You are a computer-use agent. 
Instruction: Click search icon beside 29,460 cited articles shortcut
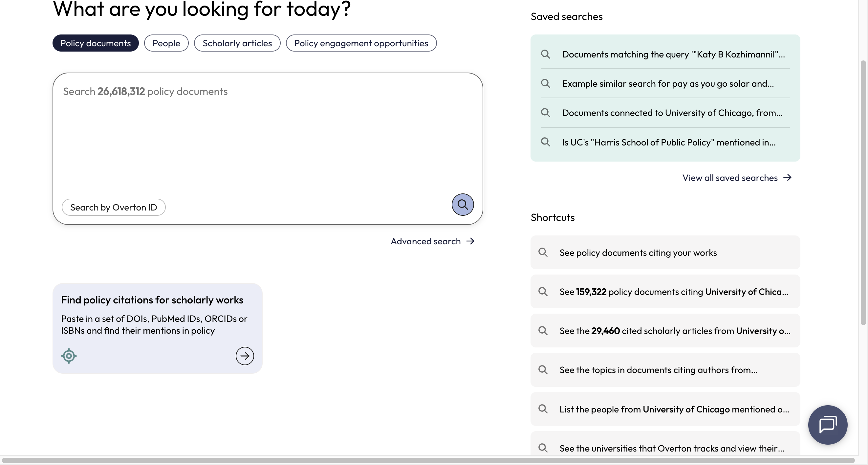pyautogui.click(x=543, y=331)
